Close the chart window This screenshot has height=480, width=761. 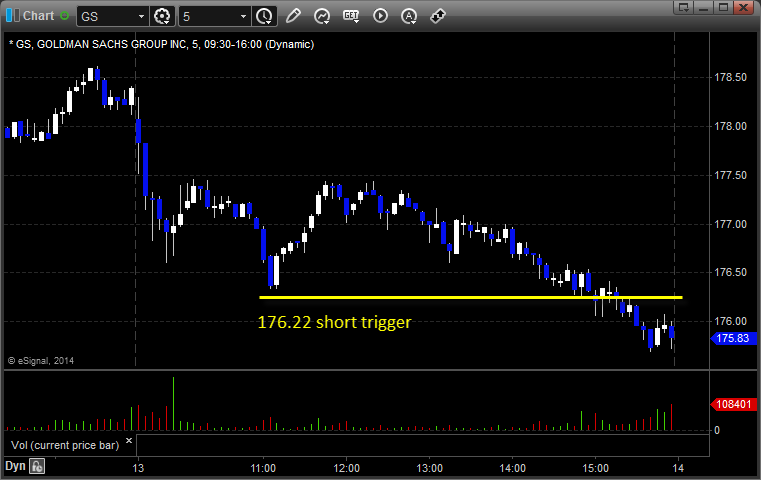pos(743,7)
